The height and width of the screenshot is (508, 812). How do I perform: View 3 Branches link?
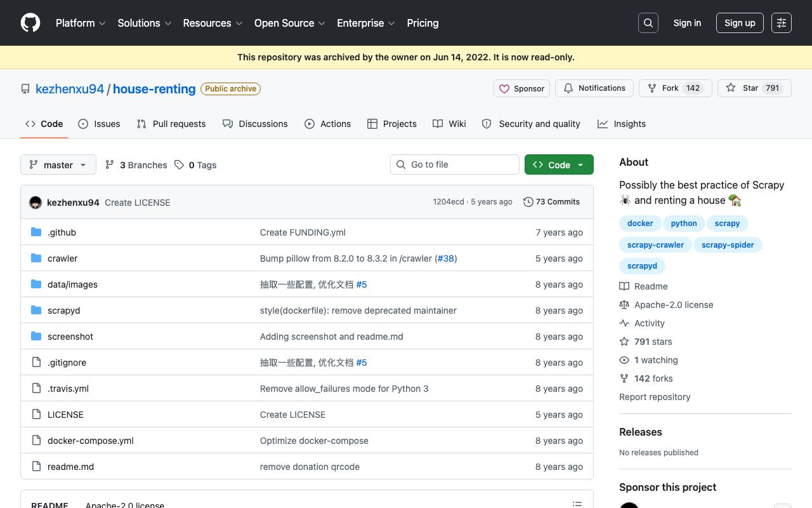136,165
